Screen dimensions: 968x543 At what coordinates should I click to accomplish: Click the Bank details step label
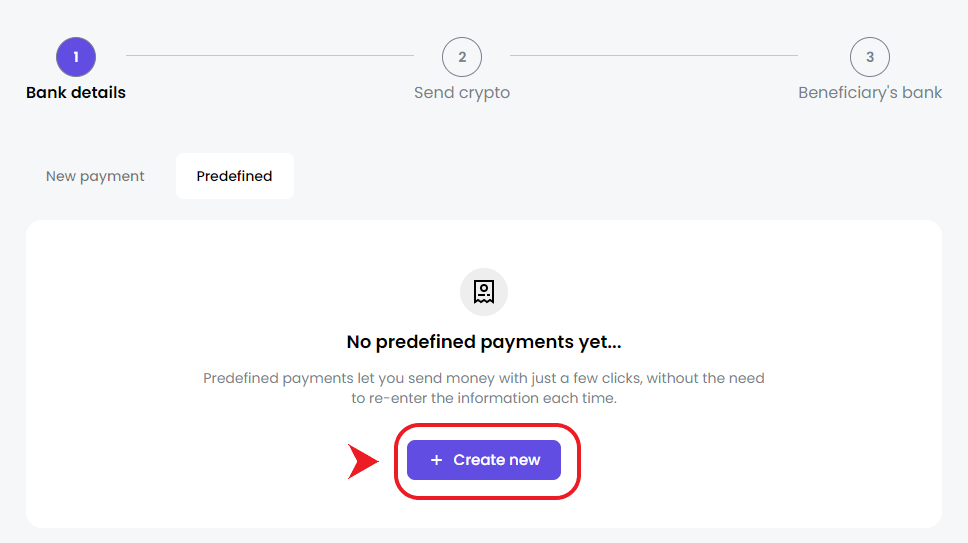click(76, 93)
